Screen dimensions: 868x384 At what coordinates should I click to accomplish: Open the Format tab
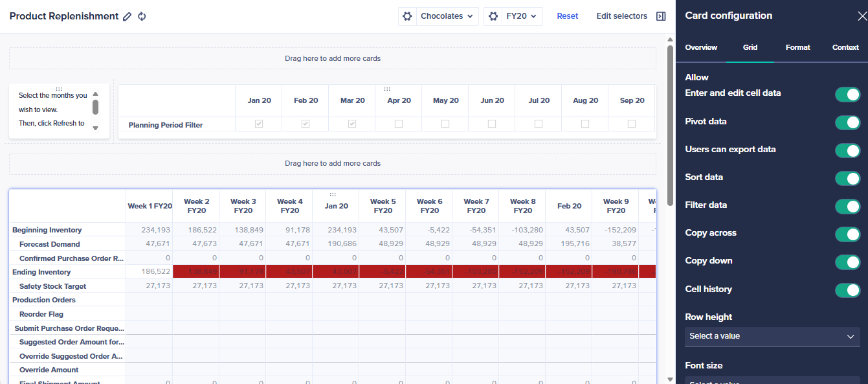[x=798, y=47]
